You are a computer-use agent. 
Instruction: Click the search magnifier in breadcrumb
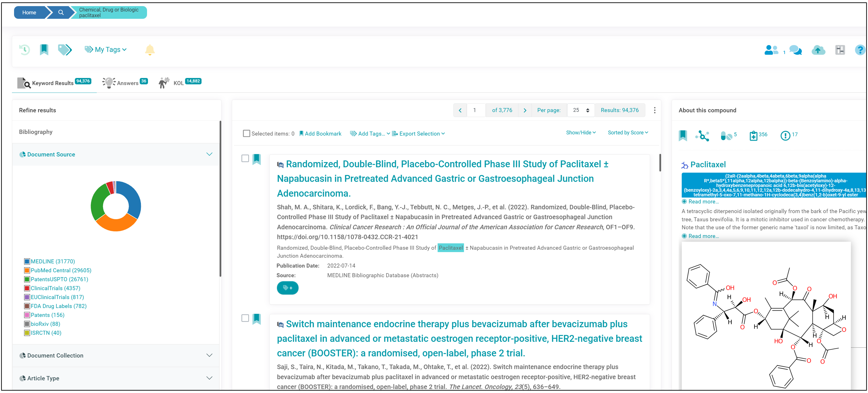coord(61,13)
